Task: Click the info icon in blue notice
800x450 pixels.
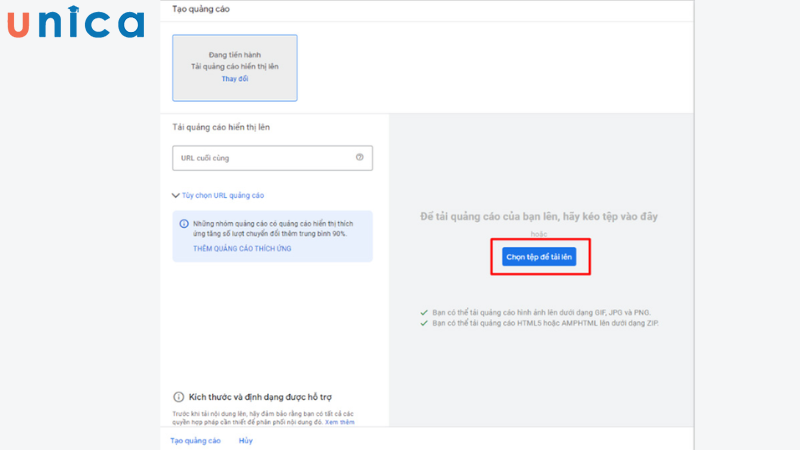Action: click(x=184, y=223)
